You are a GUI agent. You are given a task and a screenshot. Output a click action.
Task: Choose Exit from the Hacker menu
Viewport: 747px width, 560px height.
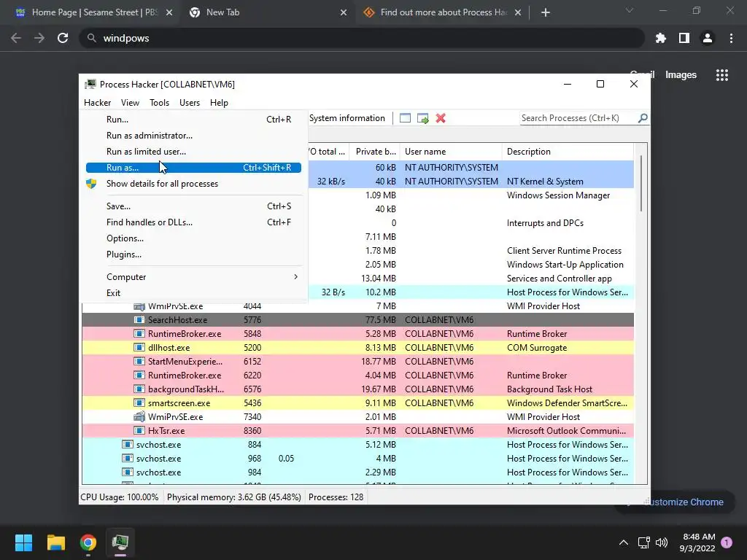pos(193,293)
